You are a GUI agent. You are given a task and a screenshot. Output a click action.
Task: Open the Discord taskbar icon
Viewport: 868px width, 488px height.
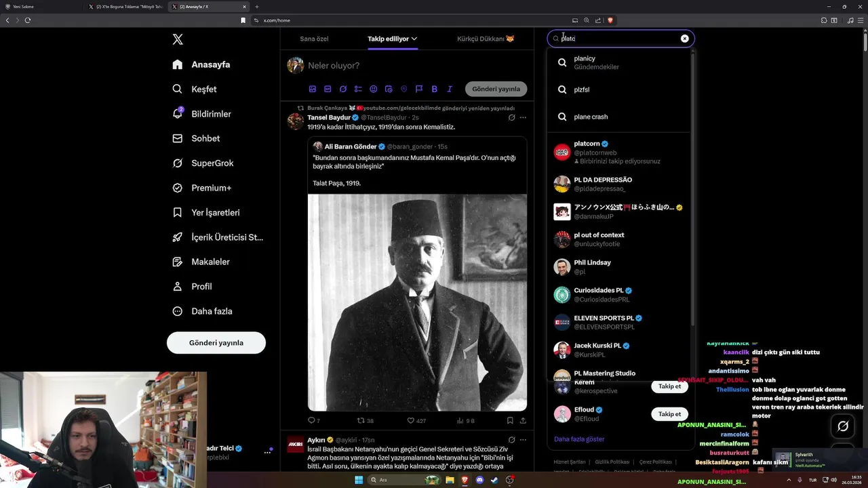(479, 480)
